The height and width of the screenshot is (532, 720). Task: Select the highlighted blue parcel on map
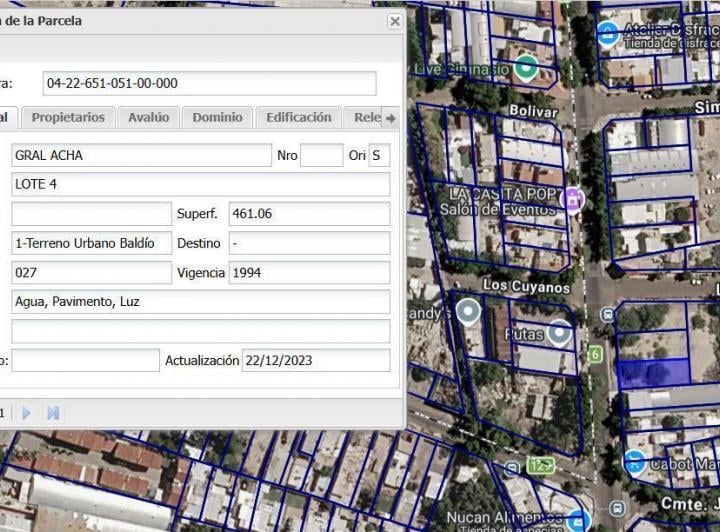pos(654,372)
